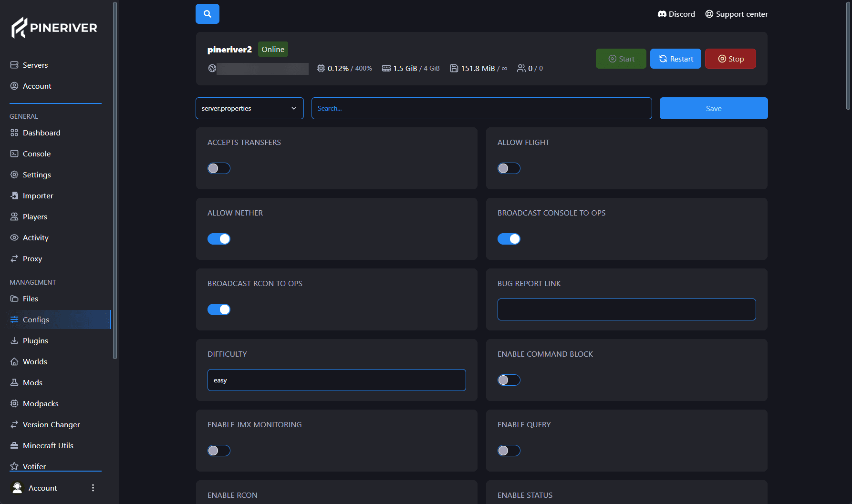Restart the server
The width and height of the screenshot is (852, 504).
675,59
